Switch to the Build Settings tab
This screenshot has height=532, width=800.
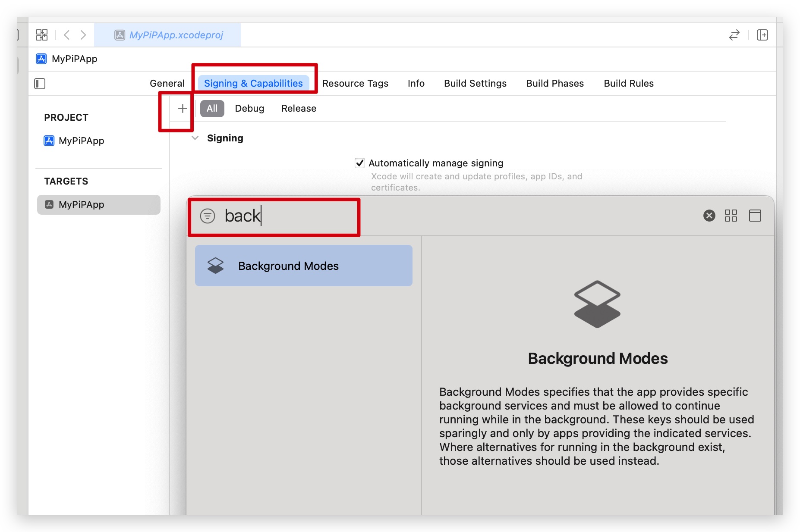(x=475, y=84)
